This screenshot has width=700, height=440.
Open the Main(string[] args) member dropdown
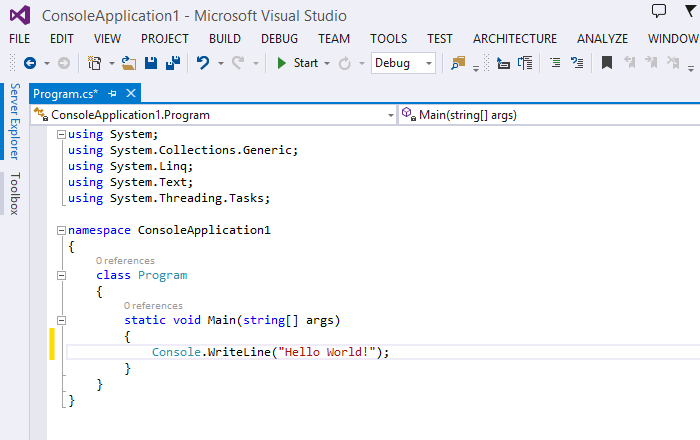click(550, 115)
